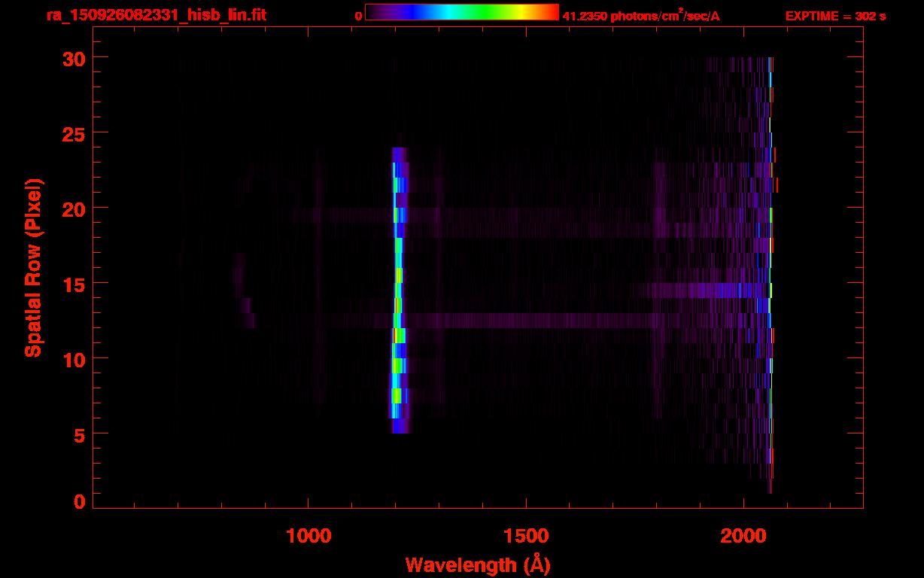Click the x-axis tick label 1000

tap(309, 535)
